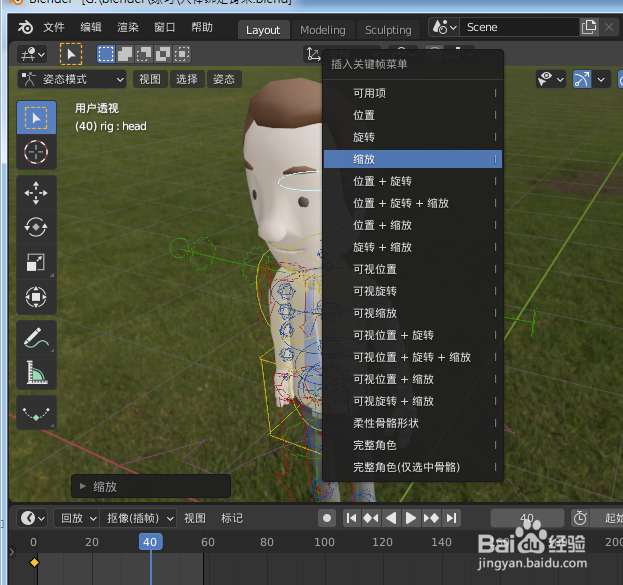Image resolution: width=623 pixels, height=585 pixels.
Task: Choose the Set new selection mode icon
Action: (106, 54)
